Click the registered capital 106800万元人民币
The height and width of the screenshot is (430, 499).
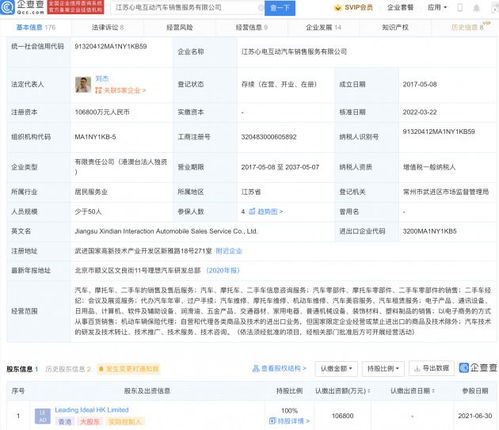pyautogui.click(x=102, y=112)
